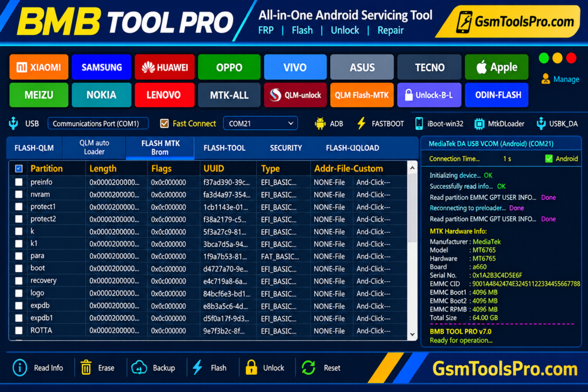Switch to the FLASH-TOOL tab

click(x=225, y=148)
